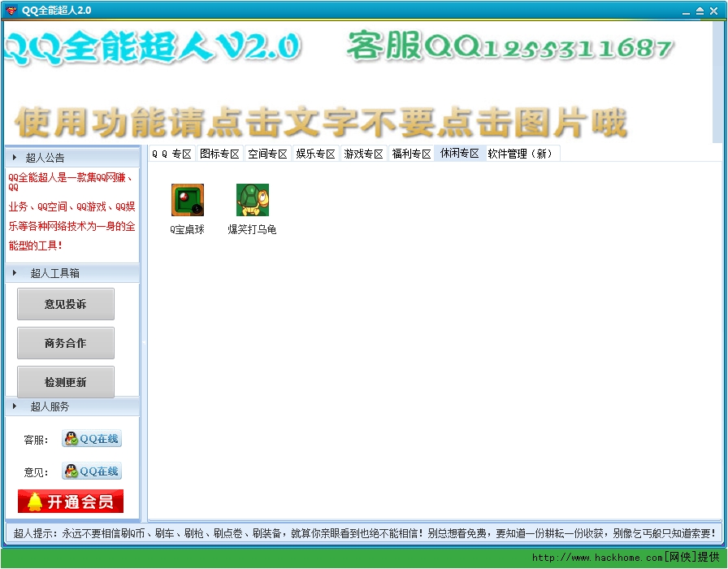Switch to the 图标专区 tab

pos(219,154)
